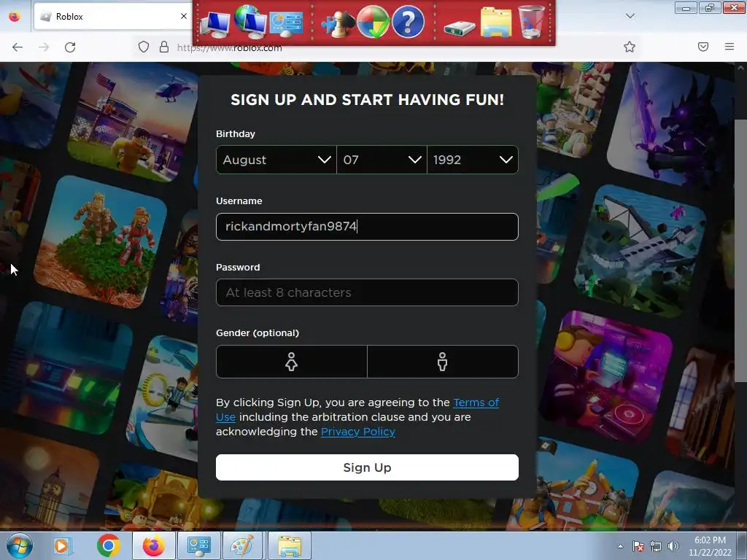This screenshot has width=747, height=560.
Task: Open the Windows flag checkmark dock icon
Action: [x=373, y=22]
